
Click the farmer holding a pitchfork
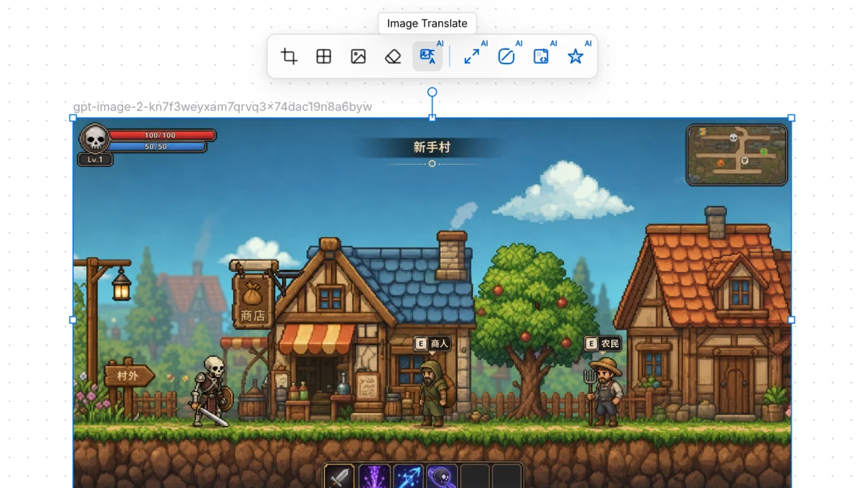605,391
